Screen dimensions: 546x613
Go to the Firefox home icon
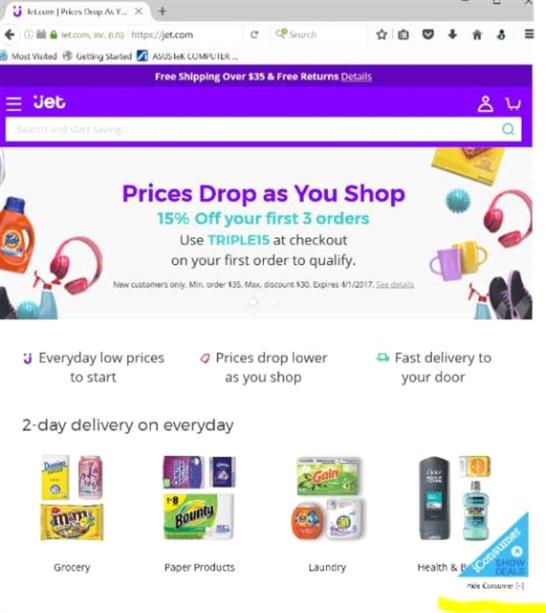[477, 35]
